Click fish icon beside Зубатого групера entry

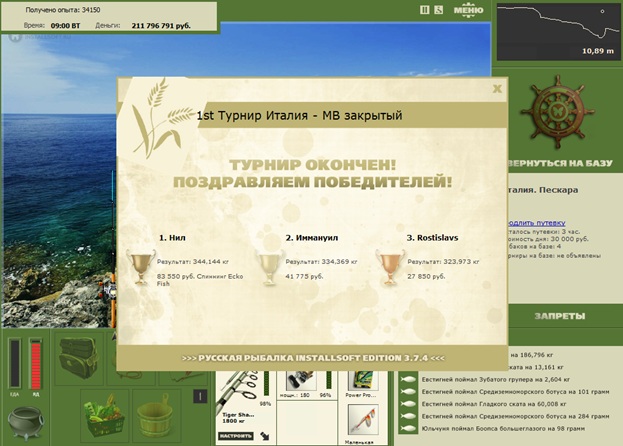[x=408, y=380]
